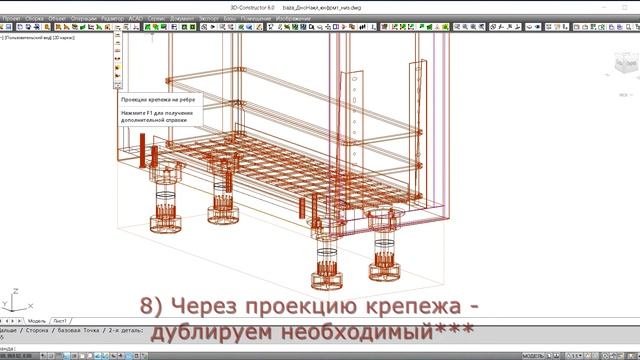Click the blue floppy Save toolbar icon
Screen dimensions: 640x360
(x=9, y=27)
